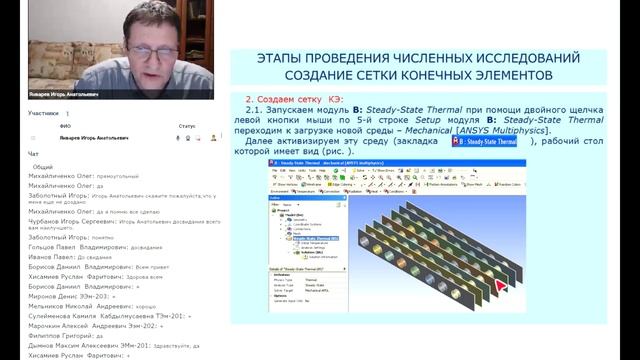Select the highlighted Steady-State Thermal (B5) node
The height and width of the screenshot is (360, 640).
click(x=316, y=238)
